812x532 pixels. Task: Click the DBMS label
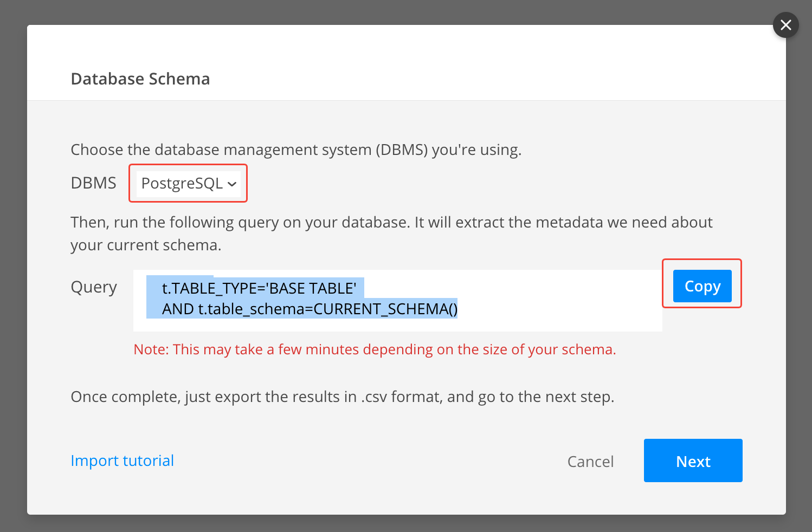point(93,183)
